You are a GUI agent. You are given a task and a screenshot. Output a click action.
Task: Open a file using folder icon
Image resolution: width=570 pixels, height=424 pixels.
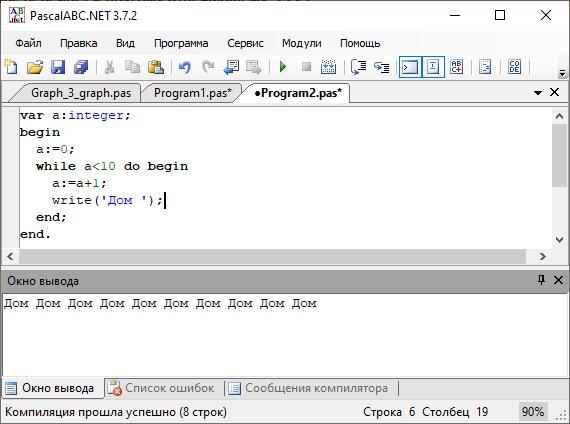click(35, 67)
